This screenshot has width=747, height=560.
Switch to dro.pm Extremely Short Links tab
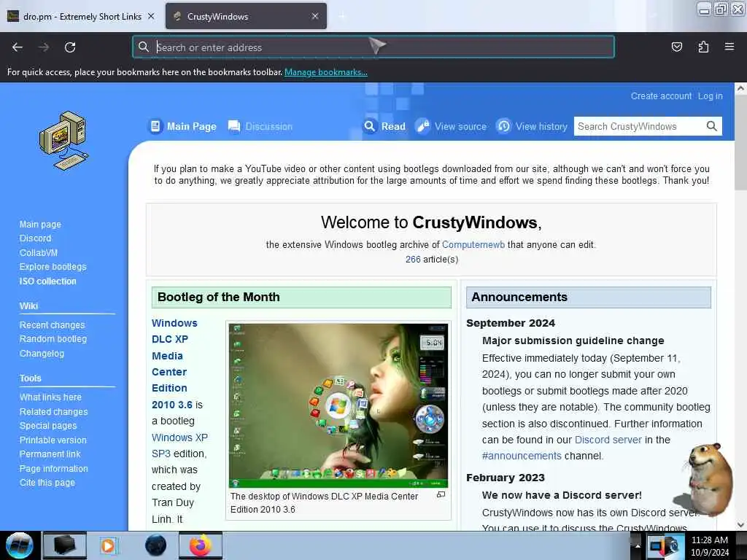(82, 16)
